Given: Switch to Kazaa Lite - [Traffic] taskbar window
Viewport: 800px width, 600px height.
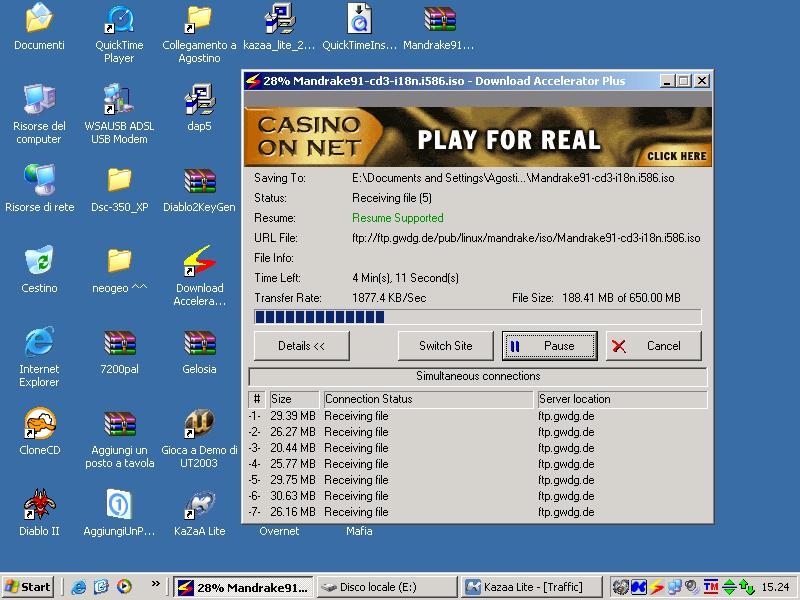Looking at the screenshot, I should [x=532, y=587].
